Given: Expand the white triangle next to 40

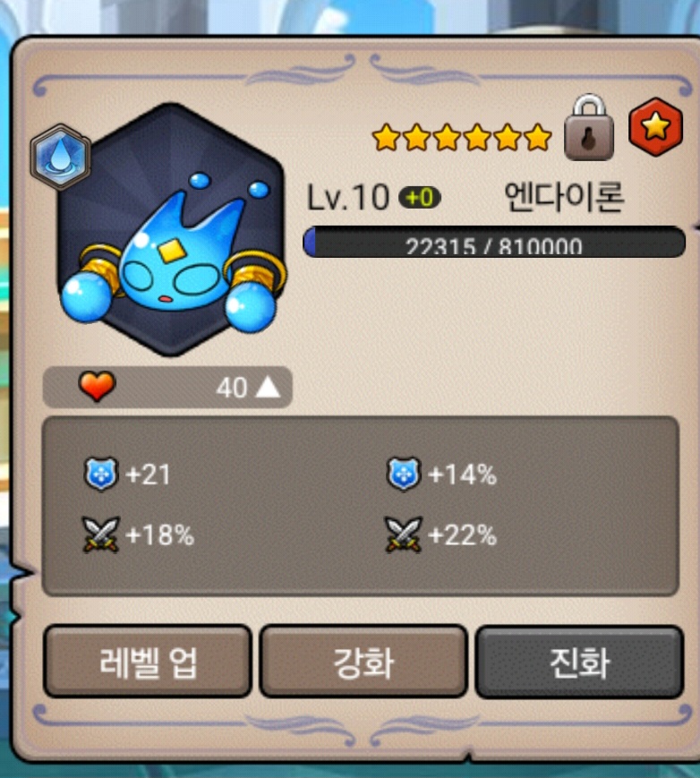Looking at the screenshot, I should click(x=268, y=387).
